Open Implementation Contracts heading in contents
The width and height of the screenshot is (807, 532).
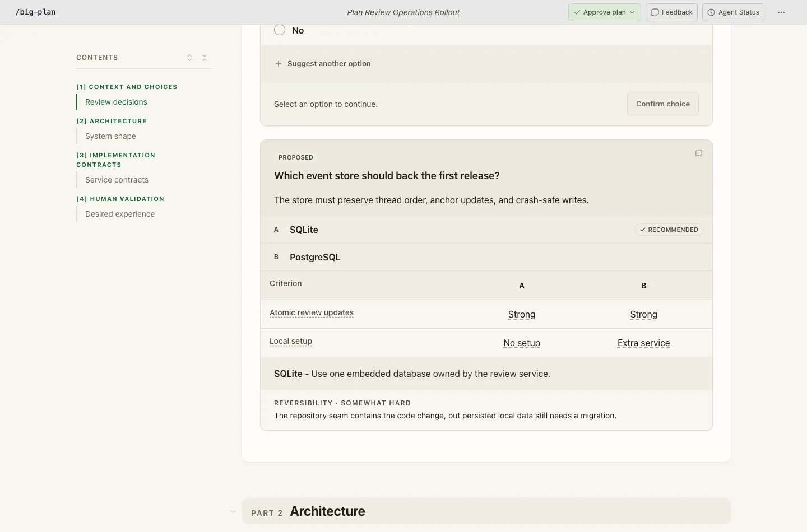(x=116, y=160)
